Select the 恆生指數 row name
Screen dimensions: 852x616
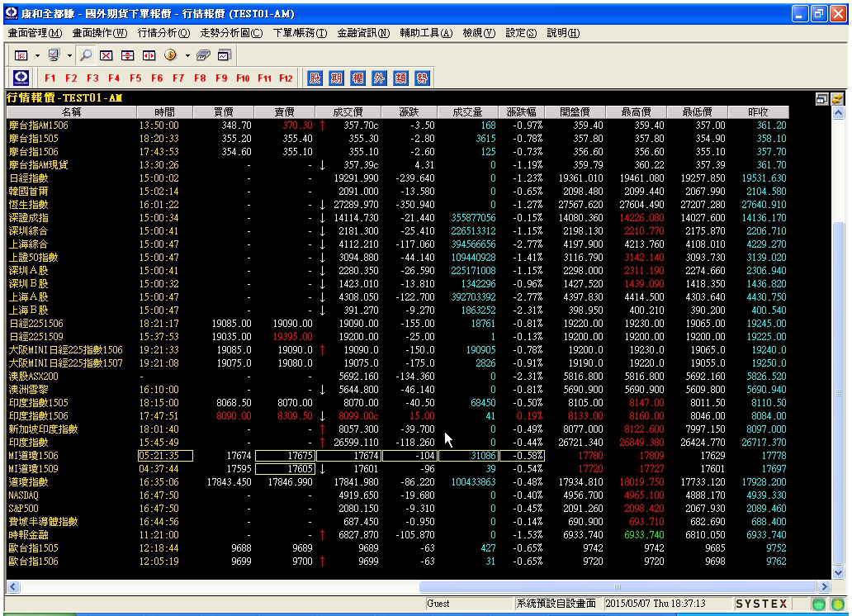(x=28, y=205)
